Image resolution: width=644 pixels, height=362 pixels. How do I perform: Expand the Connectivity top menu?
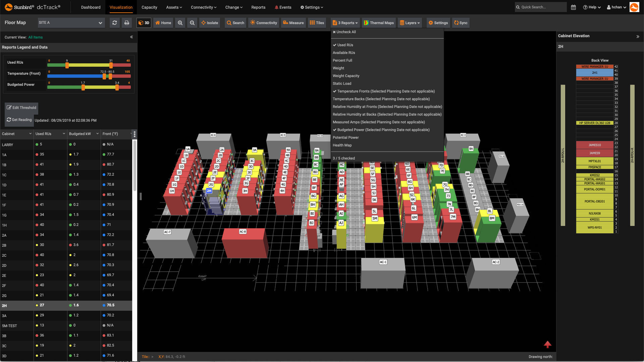[x=204, y=7]
